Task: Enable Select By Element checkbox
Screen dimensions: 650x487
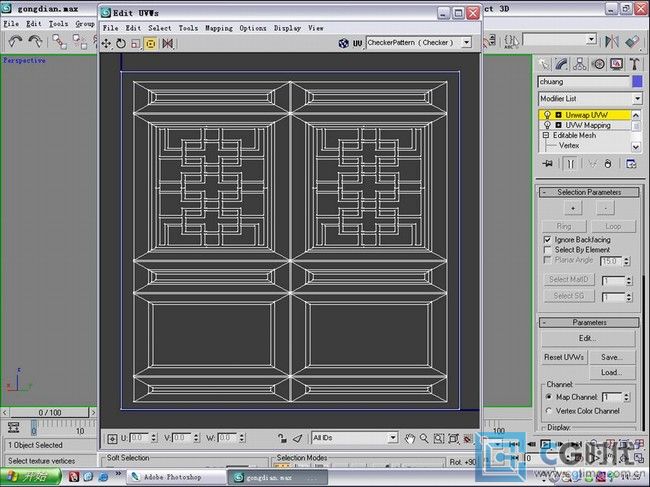Action: click(548, 250)
